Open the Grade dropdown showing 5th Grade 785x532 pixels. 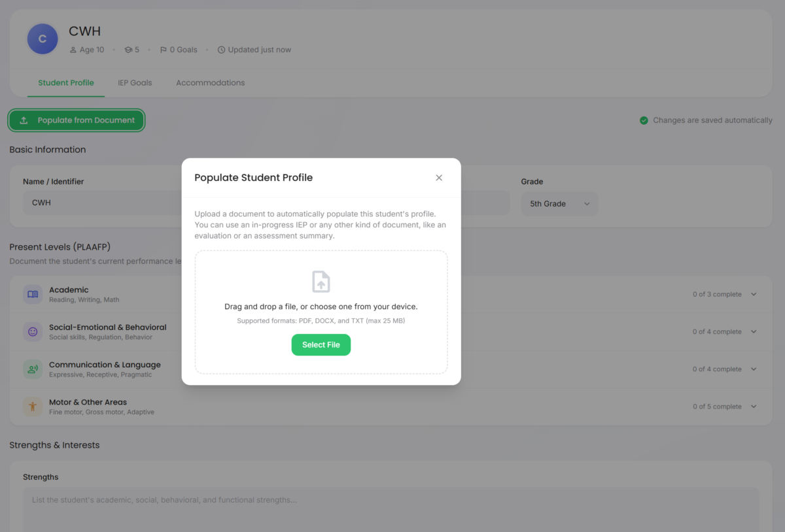click(559, 204)
